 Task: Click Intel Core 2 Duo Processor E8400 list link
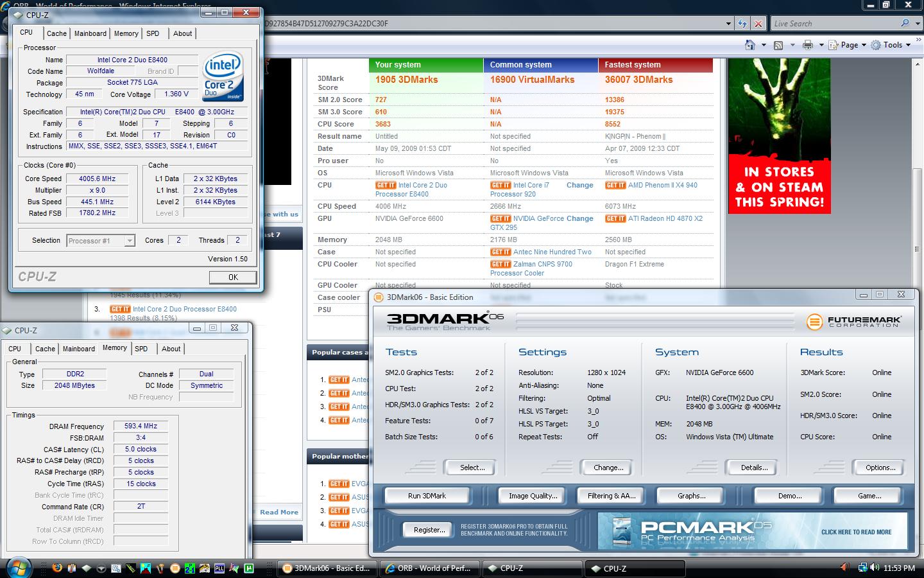coord(185,309)
